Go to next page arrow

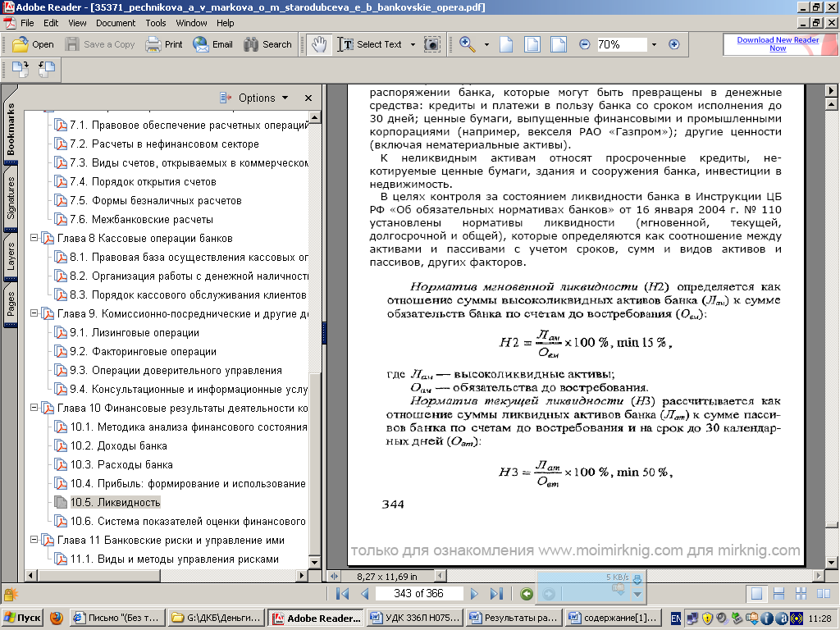(x=474, y=594)
